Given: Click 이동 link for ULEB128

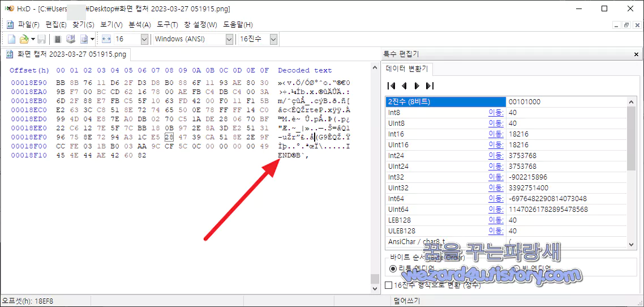Looking at the screenshot, I should pyautogui.click(x=496, y=231).
